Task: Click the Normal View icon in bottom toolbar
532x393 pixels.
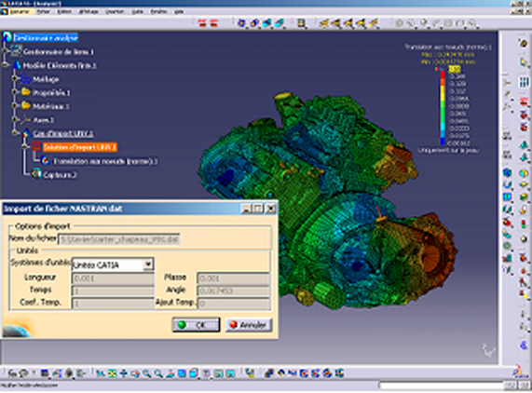Action: (x=170, y=373)
